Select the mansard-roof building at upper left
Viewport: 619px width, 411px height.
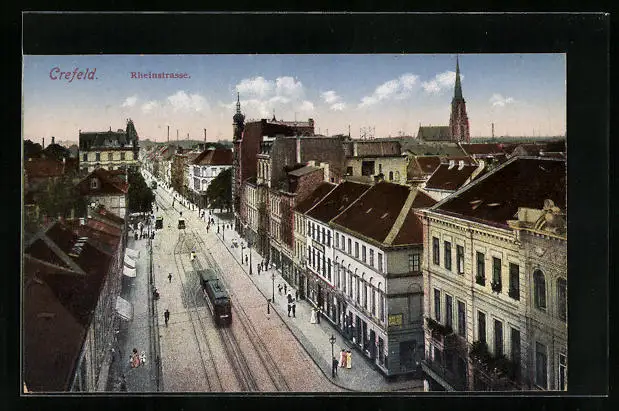pos(108,147)
